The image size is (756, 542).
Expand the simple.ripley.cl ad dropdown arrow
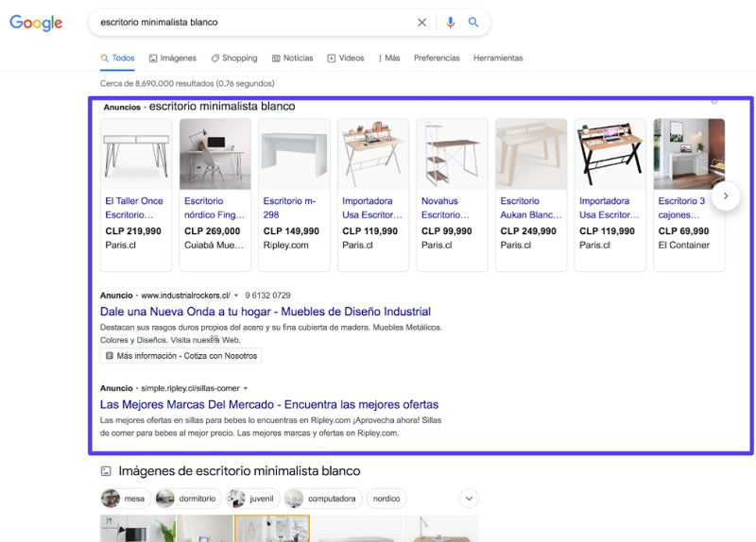[246, 388]
